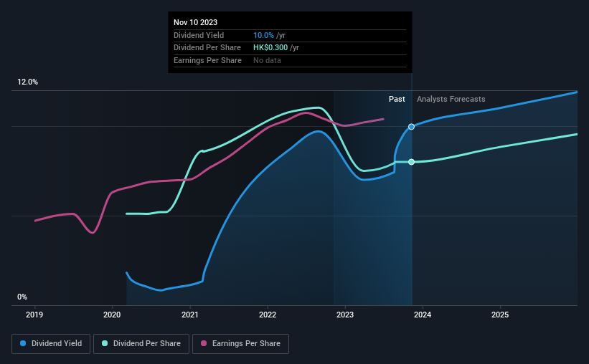Click the Nov 10 2023 tooltip date
The image size is (589, 364).
195,22
